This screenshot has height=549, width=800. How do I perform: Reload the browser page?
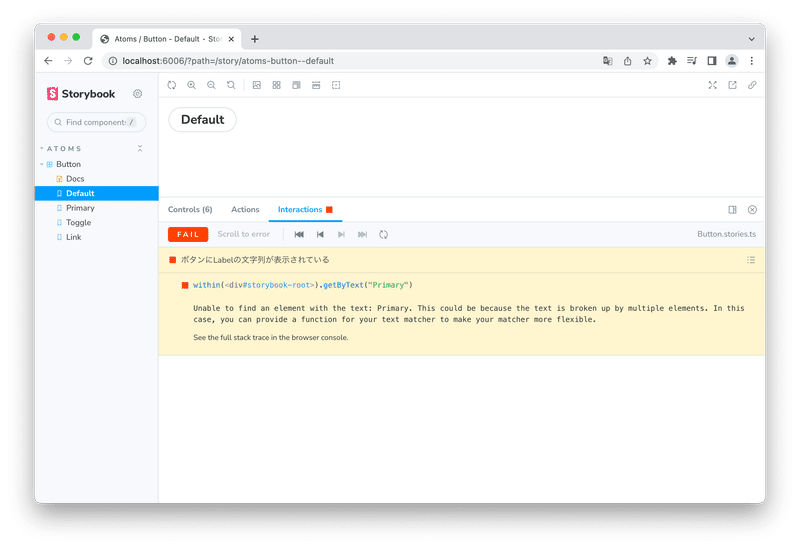tap(88, 61)
